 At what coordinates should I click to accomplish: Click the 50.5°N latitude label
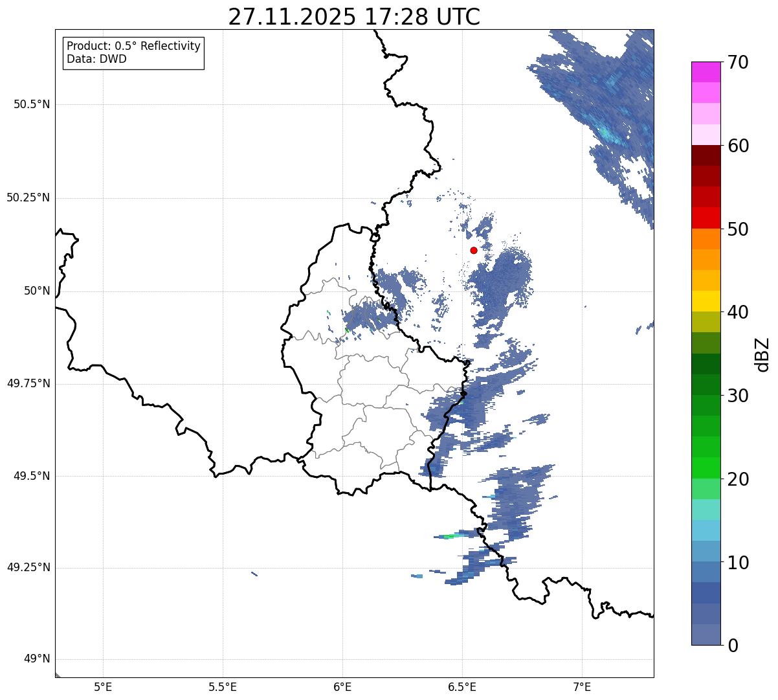[x=31, y=104]
